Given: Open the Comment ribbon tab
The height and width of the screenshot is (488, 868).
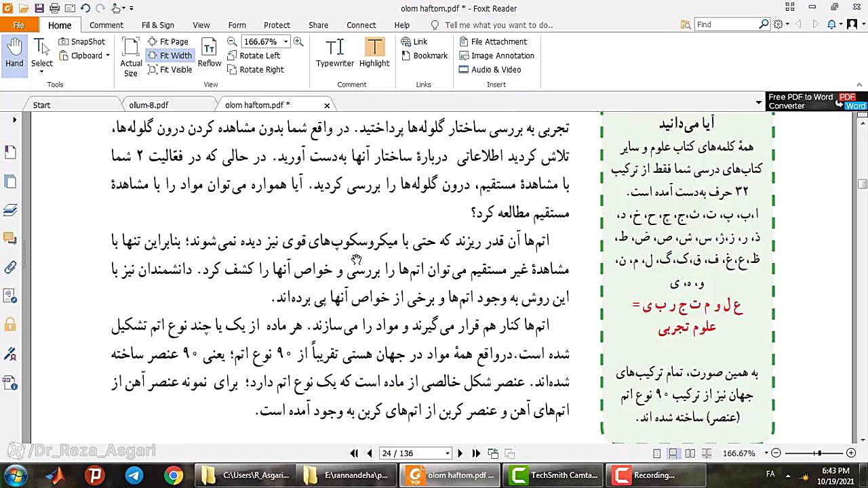Looking at the screenshot, I should click(x=106, y=25).
